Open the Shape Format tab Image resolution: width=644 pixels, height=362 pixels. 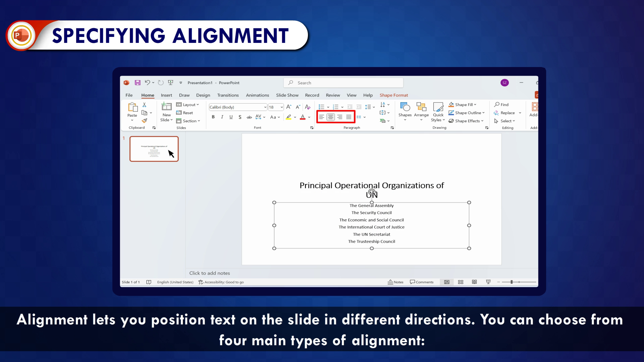tap(394, 95)
